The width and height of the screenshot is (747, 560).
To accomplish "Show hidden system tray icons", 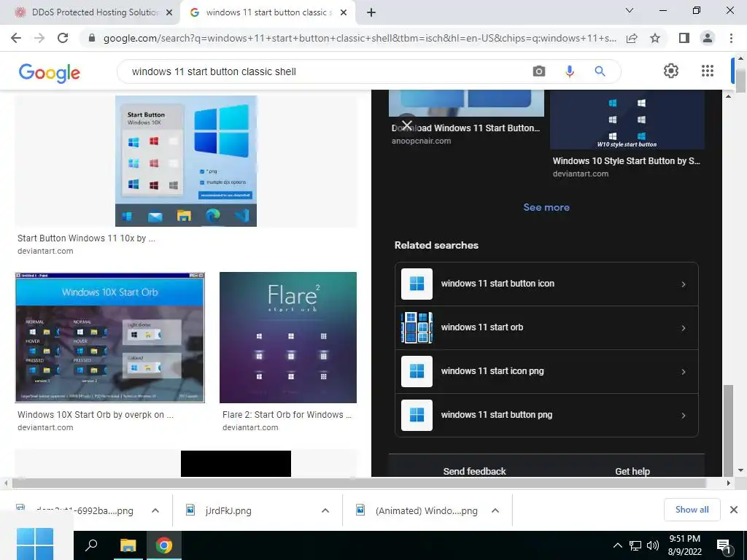I will point(617,545).
